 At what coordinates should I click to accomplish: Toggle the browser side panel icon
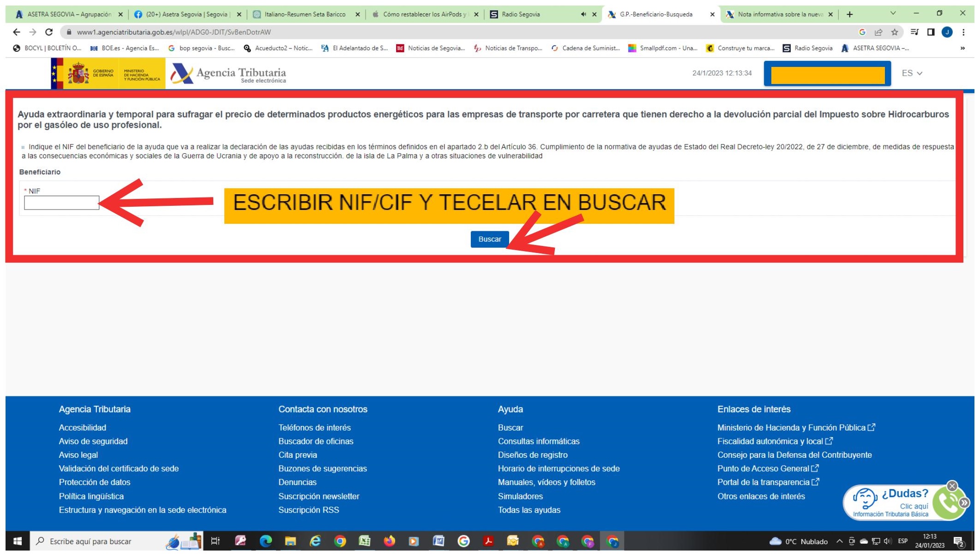pyautogui.click(x=931, y=32)
